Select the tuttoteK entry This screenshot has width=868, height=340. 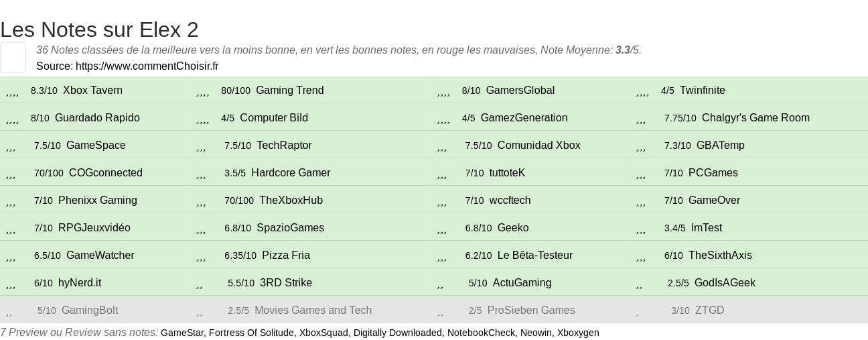click(x=507, y=173)
